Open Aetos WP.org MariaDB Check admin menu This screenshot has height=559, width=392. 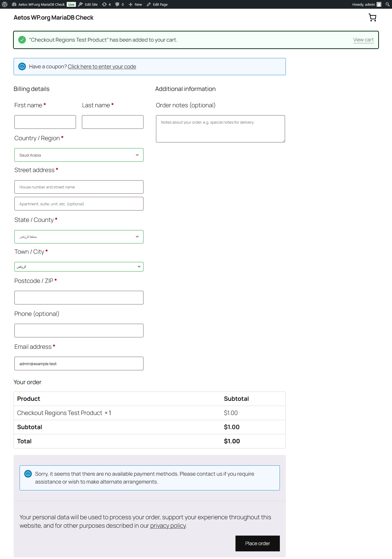point(38,4)
